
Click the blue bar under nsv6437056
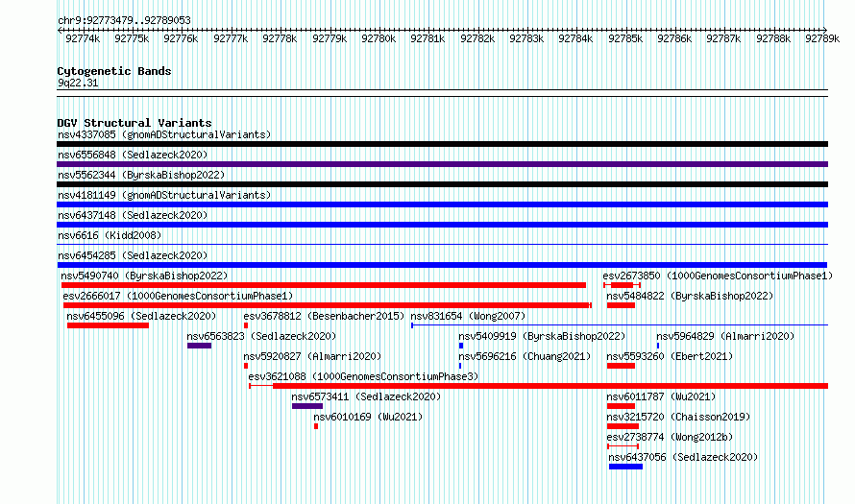pos(626,467)
